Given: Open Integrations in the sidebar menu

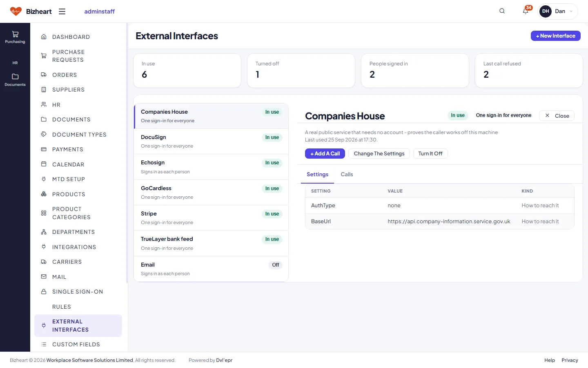Looking at the screenshot, I should click(x=74, y=247).
